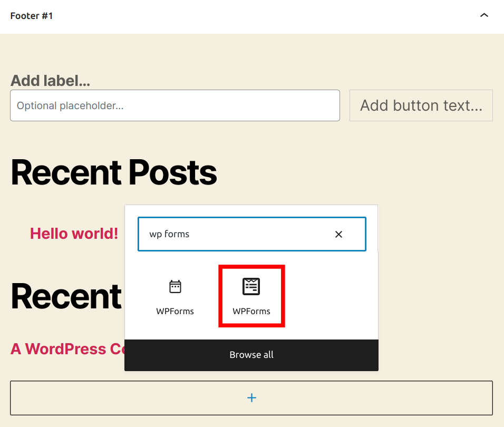Open the 'Hello world!' post link
The height and width of the screenshot is (427, 504).
pos(74,234)
